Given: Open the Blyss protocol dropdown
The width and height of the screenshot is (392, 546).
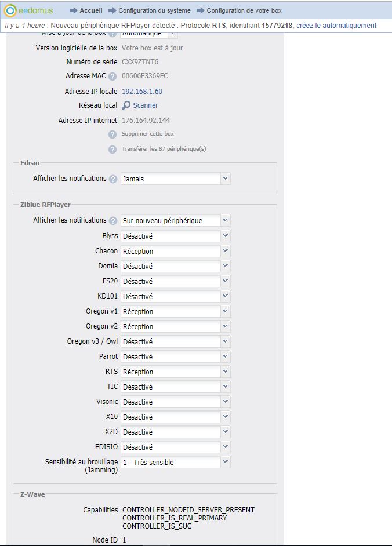Looking at the screenshot, I should [175, 236].
